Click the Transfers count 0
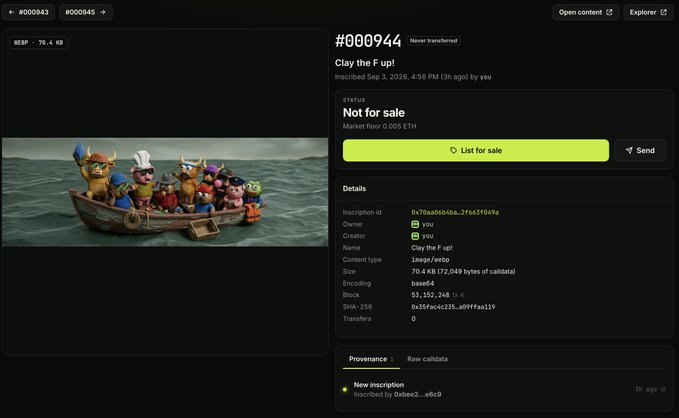 pos(413,319)
